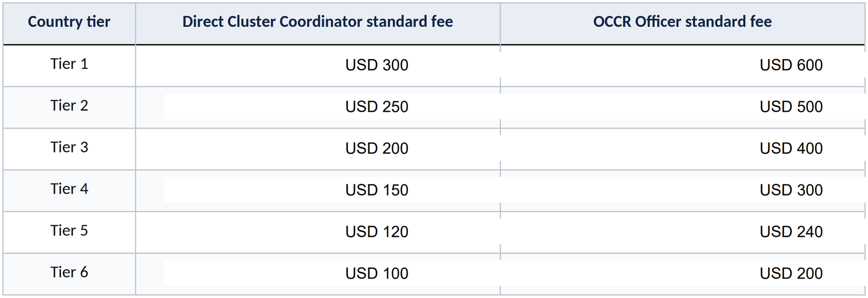
Task: Select the Tier 2 row label
Action: 69,106
